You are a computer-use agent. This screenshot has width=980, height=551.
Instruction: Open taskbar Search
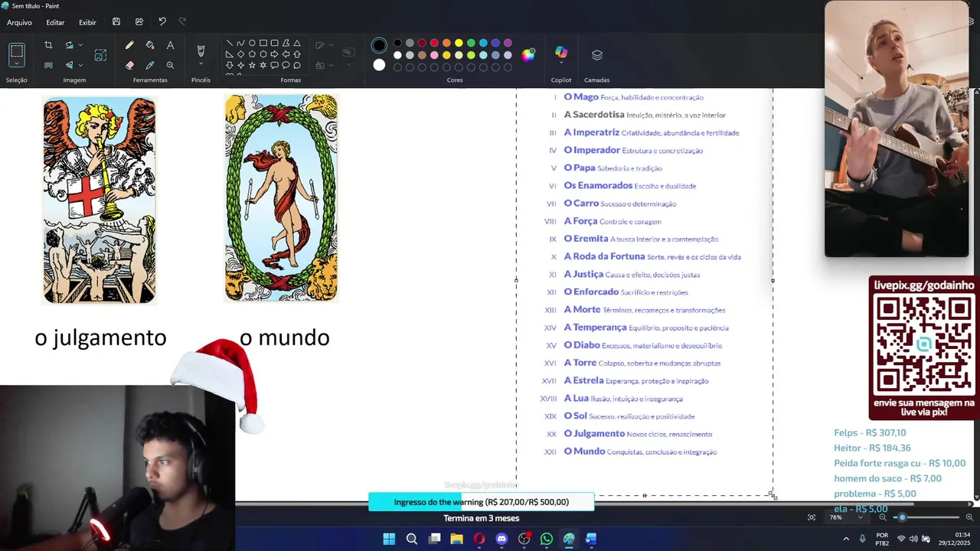[412, 539]
